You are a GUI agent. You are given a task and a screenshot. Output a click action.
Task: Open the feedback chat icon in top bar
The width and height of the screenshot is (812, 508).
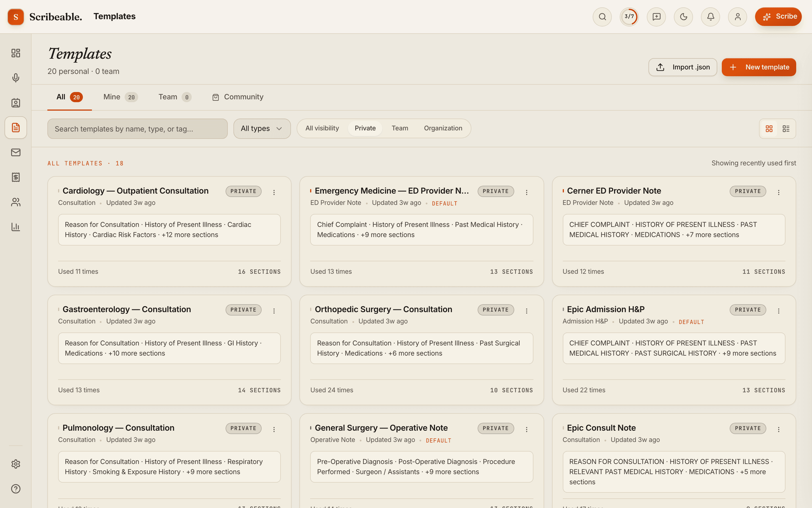pyautogui.click(x=656, y=17)
